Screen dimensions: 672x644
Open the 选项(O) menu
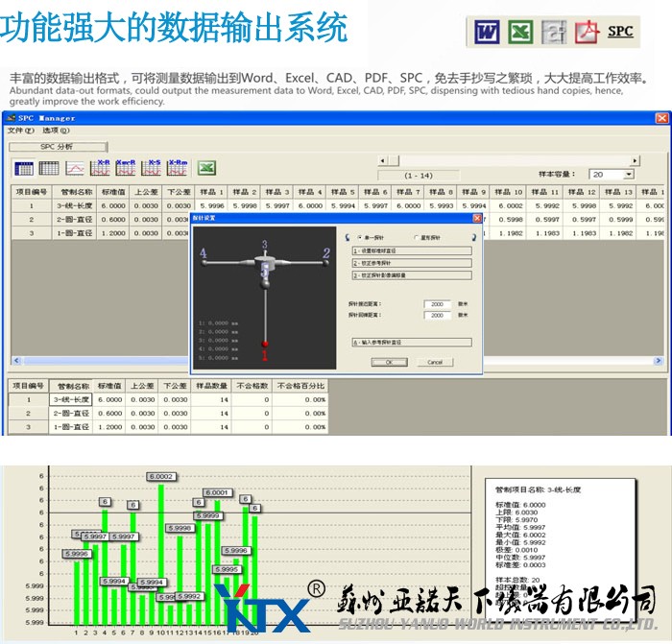pyautogui.click(x=56, y=131)
